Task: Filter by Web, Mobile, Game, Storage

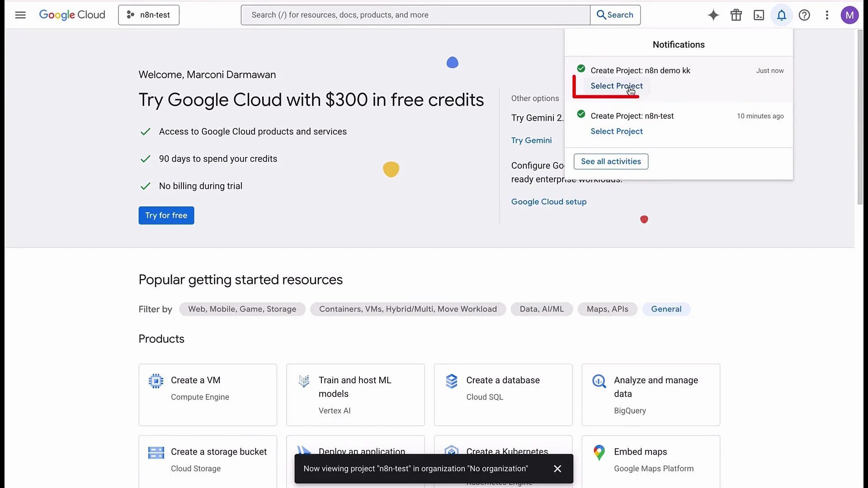Action: [242, 309]
